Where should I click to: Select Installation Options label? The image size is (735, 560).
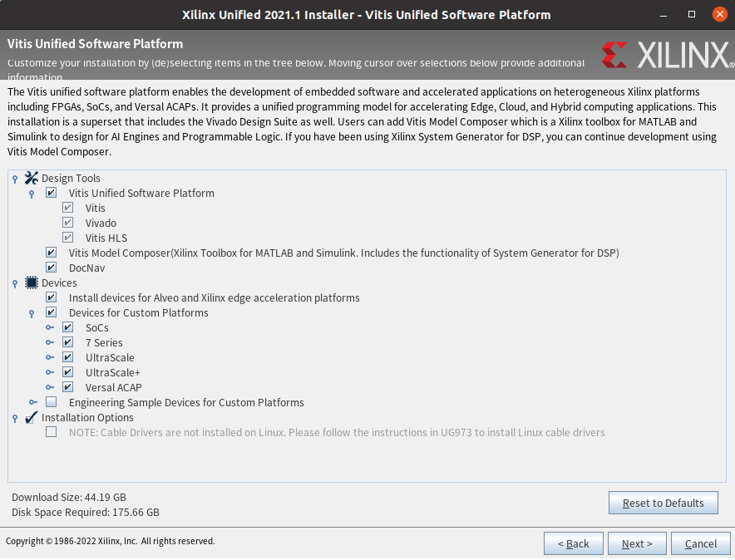(x=87, y=418)
